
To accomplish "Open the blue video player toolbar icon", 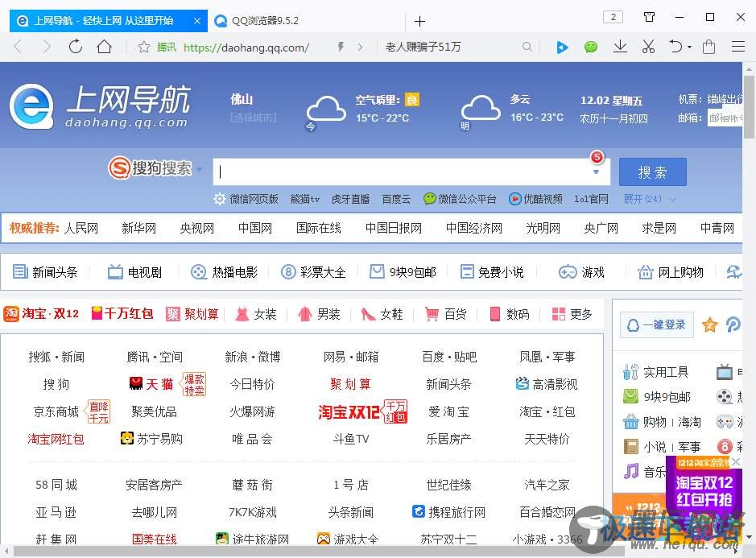I will pos(562,47).
